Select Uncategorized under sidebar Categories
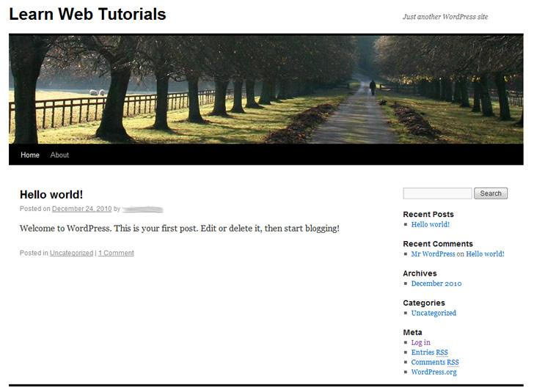The width and height of the screenshot is (534, 392). tap(434, 313)
